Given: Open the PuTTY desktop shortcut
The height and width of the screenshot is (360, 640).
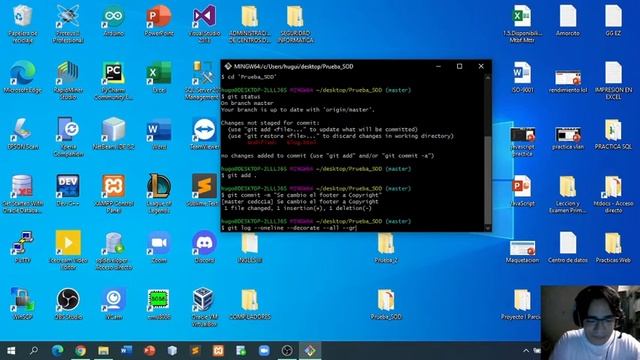Looking at the screenshot, I should (x=22, y=248).
